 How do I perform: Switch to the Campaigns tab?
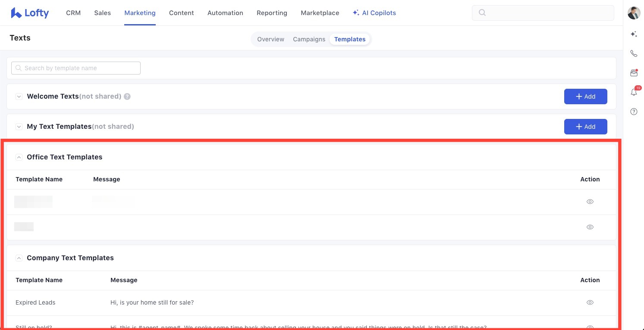coord(309,39)
